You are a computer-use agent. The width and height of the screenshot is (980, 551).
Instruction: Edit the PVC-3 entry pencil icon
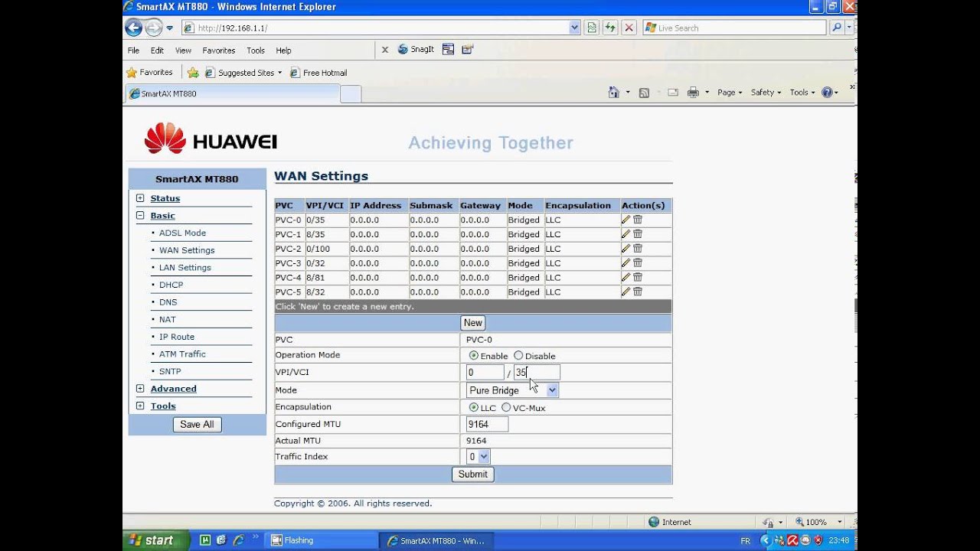626,262
